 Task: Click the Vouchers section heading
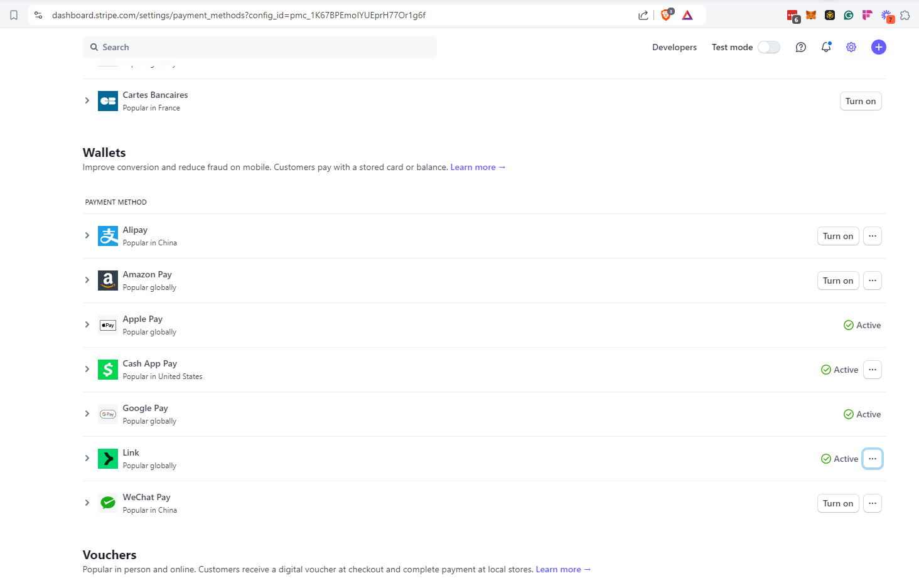coord(109,555)
